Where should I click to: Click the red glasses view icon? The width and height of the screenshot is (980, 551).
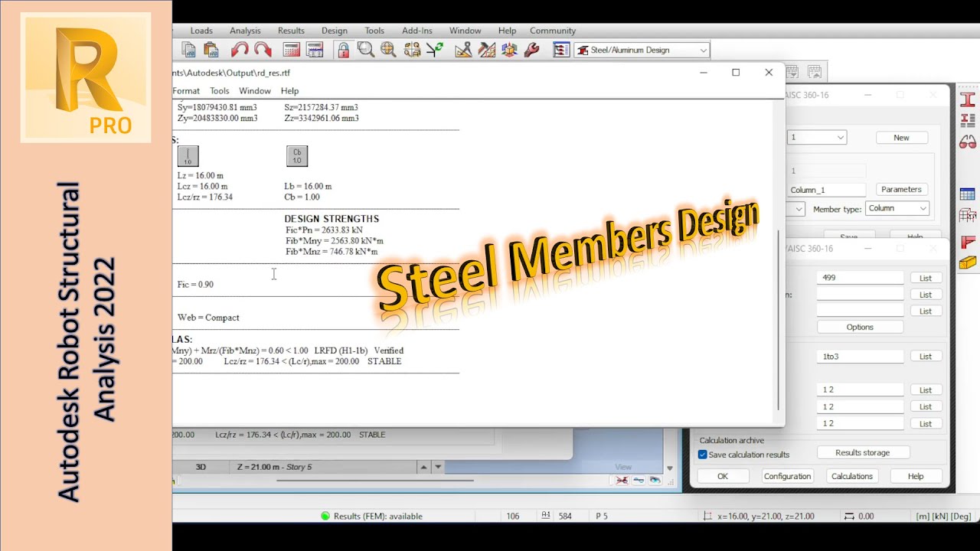point(968,142)
